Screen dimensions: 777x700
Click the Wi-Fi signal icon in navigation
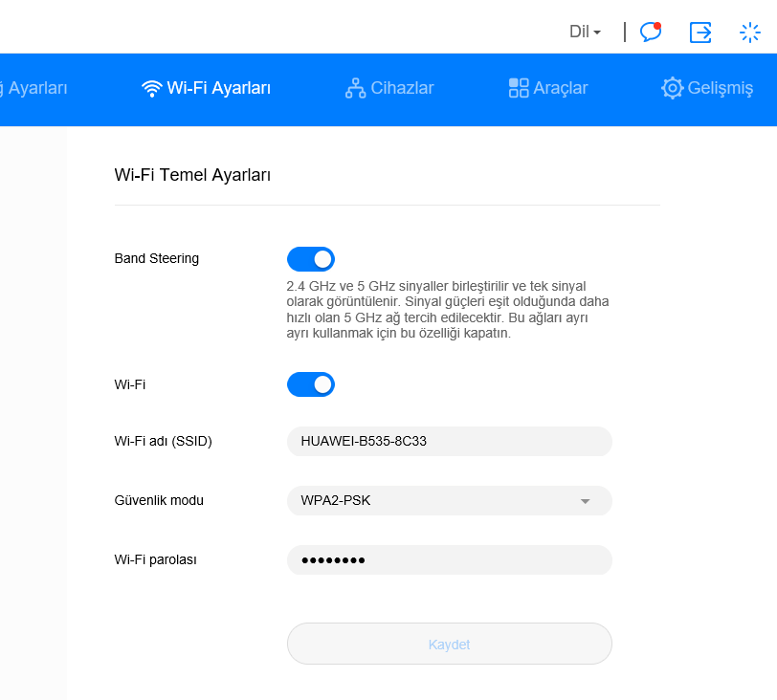point(151,89)
